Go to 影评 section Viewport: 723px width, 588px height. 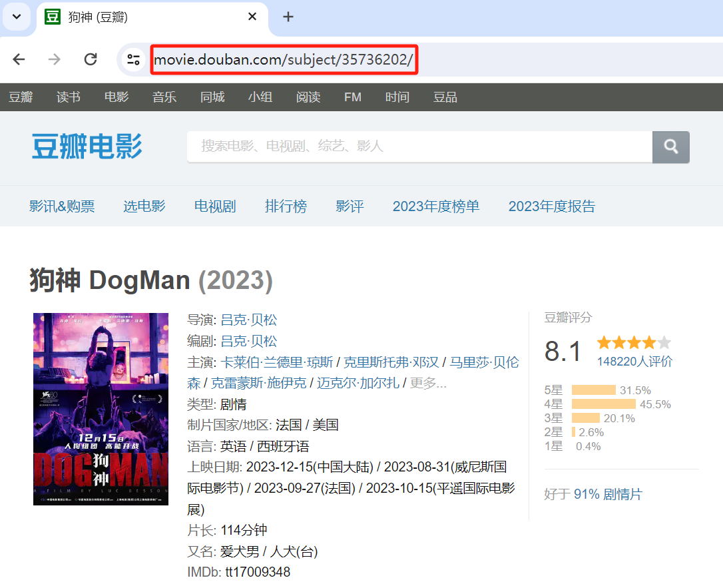pyautogui.click(x=350, y=206)
